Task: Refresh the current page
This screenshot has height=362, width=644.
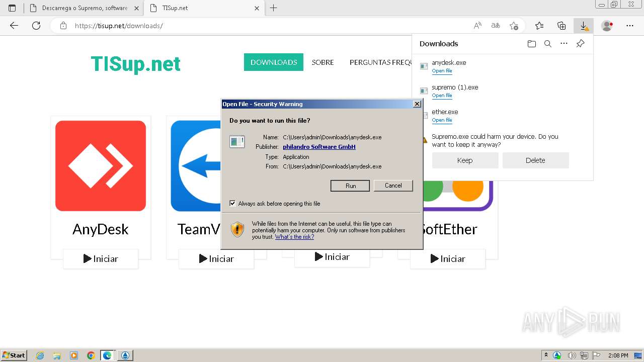Action: tap(36, 26)
